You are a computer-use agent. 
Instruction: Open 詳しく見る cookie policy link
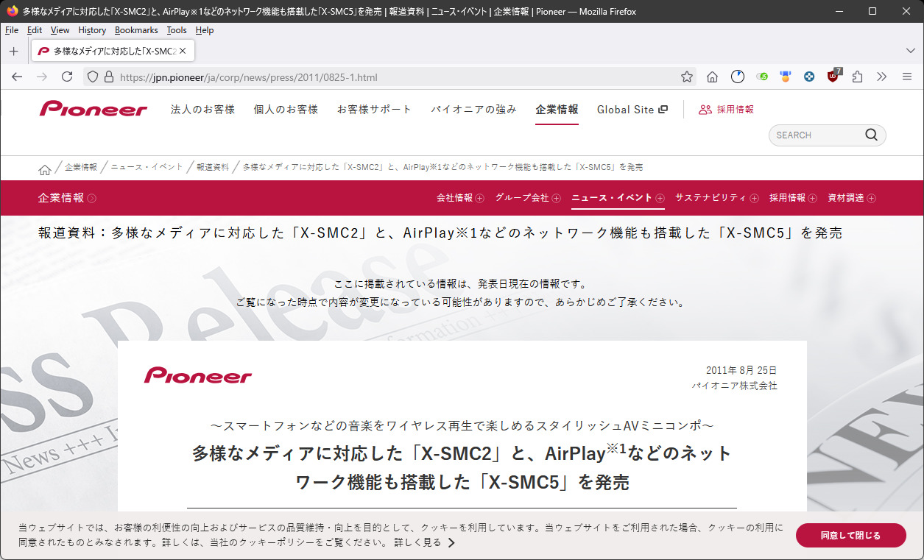pos(424,543)
